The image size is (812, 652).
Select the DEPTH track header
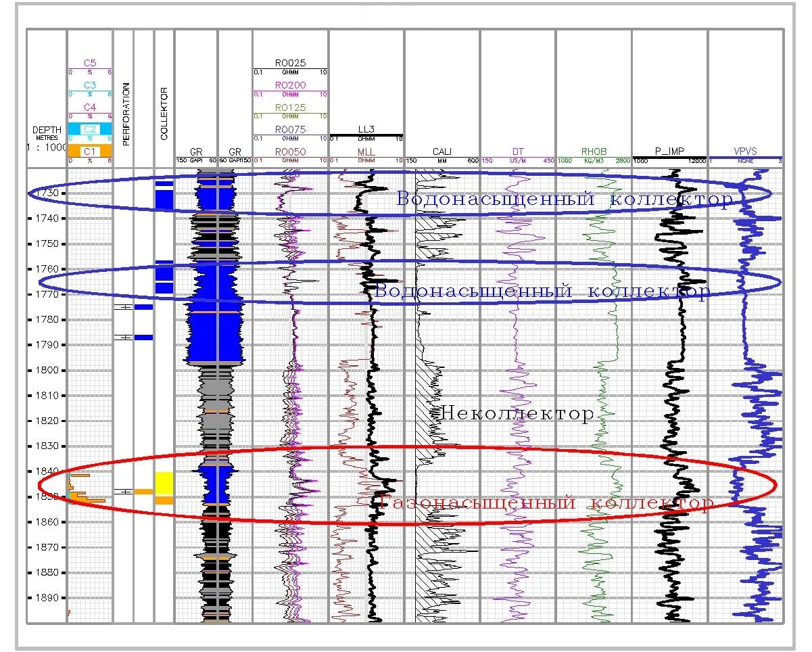click(x=47, y=130)
